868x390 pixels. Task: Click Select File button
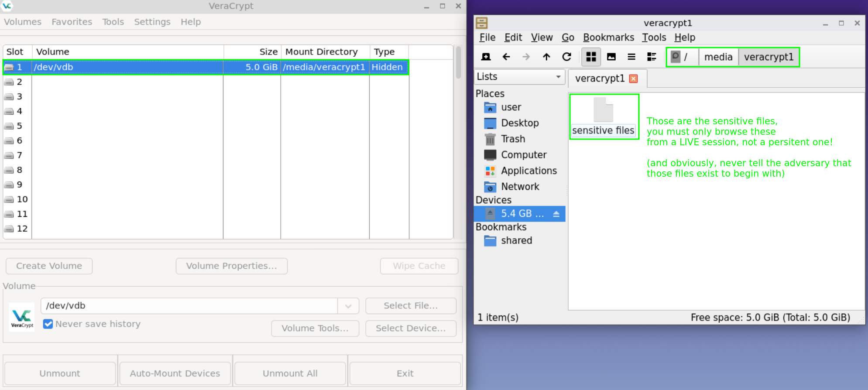pyautogui.click(x=411, y=306)
